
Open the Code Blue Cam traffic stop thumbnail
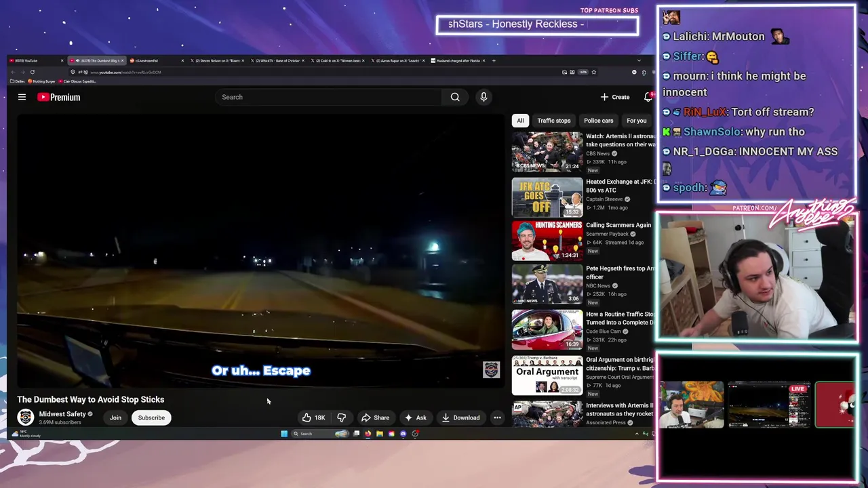[547, 329]
